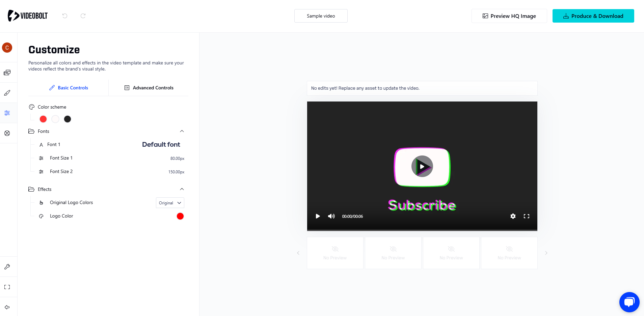This screenshot has width=644, height=316.
Task: Click the redo arrow in the top bar
Action: tap(83, 16)
